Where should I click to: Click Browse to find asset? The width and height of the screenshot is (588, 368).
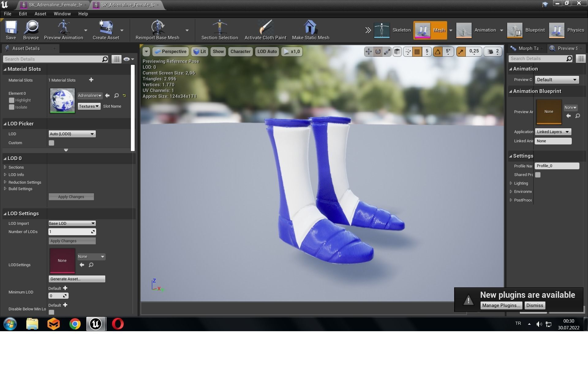click(x=31, y=28)
